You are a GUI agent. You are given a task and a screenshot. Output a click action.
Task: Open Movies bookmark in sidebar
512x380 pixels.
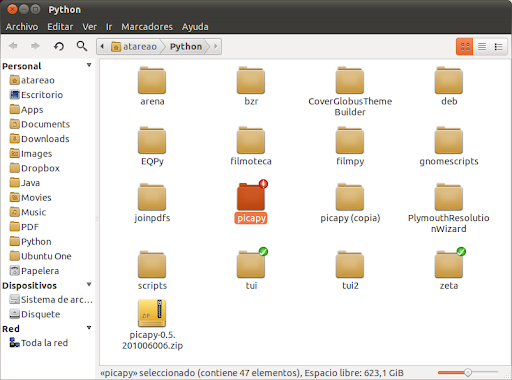click(30, 198)
